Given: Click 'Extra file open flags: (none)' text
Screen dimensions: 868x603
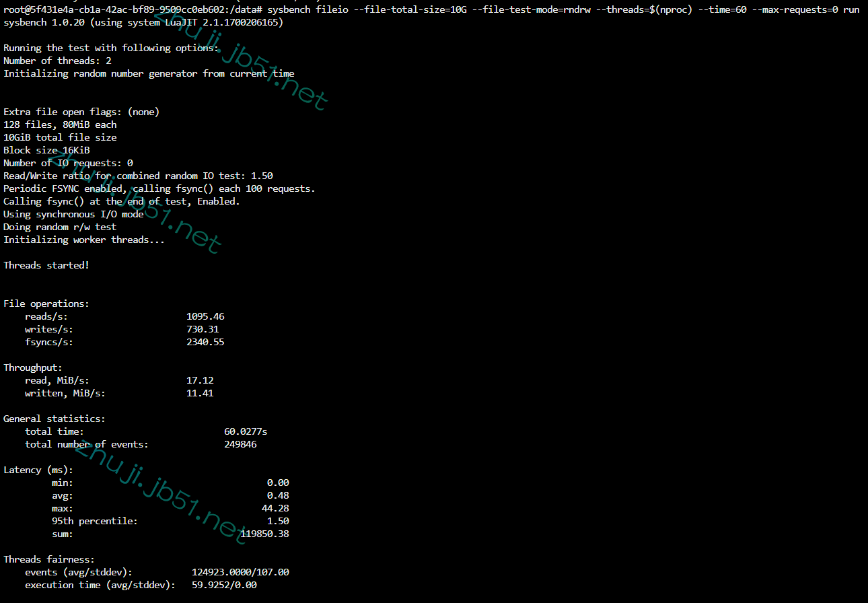Looking at the screenshot, I should tap(81, 112).
